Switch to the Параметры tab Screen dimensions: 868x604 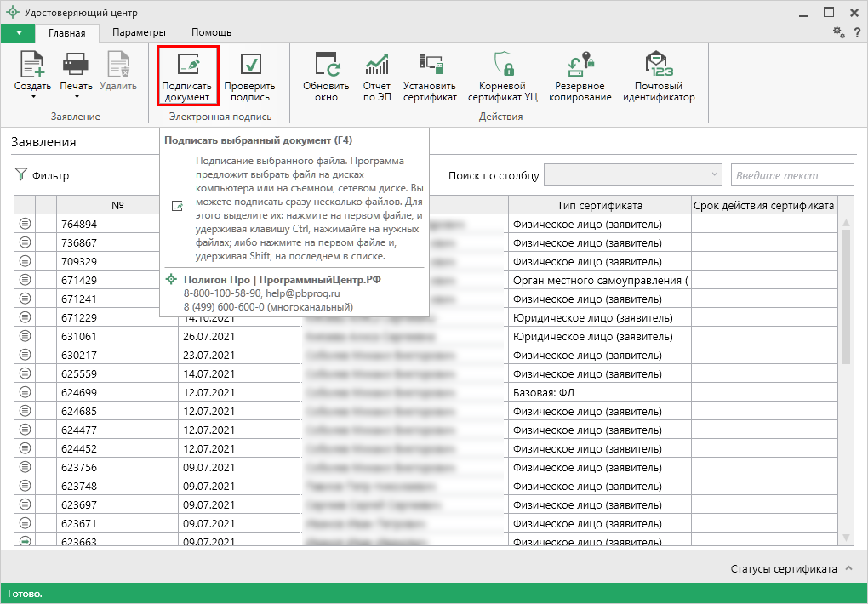pos(139,32)
